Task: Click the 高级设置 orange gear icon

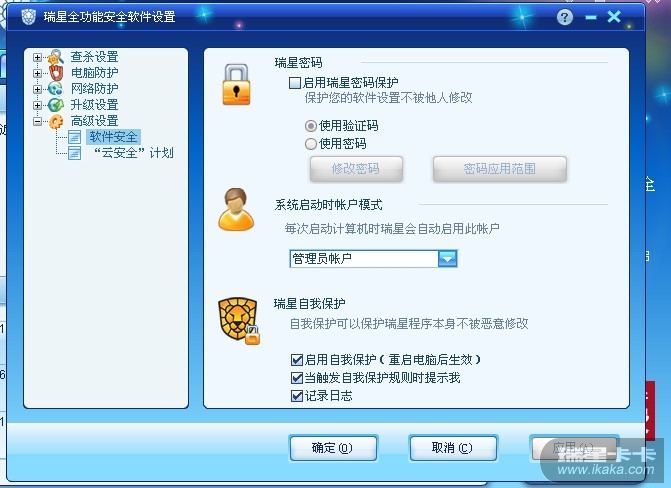Action: point(56,121)
